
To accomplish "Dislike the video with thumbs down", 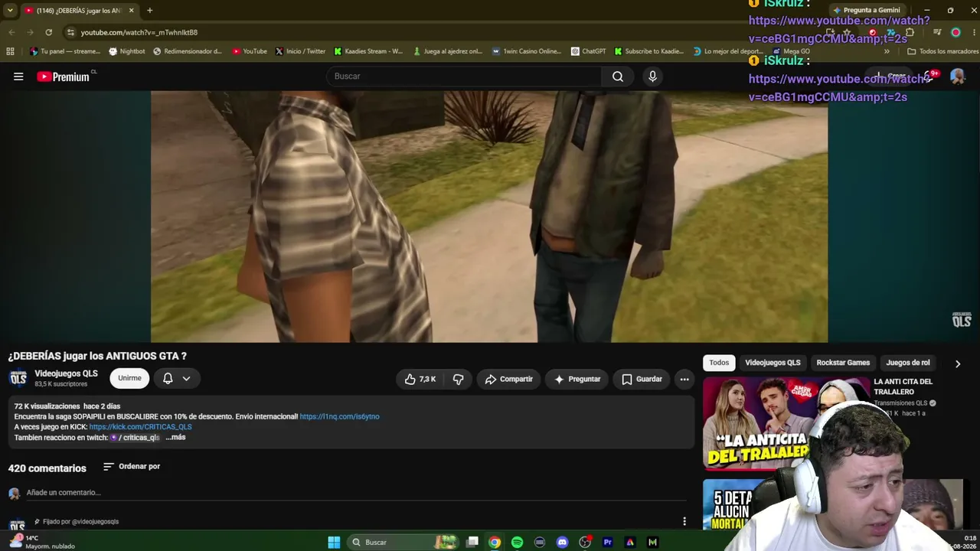I will (x=458, y=379).
